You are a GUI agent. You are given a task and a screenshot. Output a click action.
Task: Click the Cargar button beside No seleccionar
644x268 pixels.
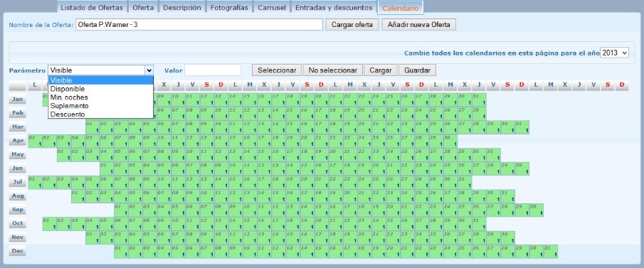pos(380,70)
